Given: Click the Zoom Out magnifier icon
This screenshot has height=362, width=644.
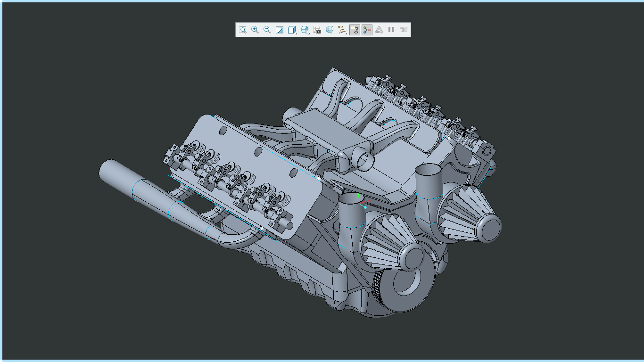Looking at the screenshot, I should click(267, 29).
